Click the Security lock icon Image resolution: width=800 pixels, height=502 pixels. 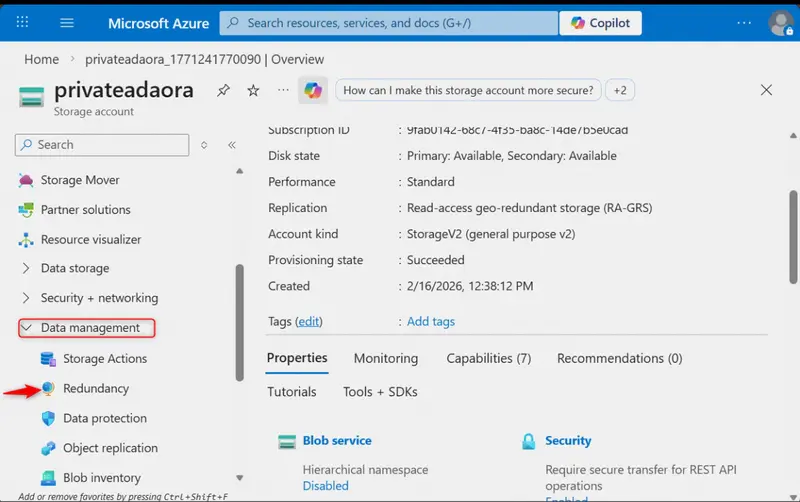click(529, 441)
